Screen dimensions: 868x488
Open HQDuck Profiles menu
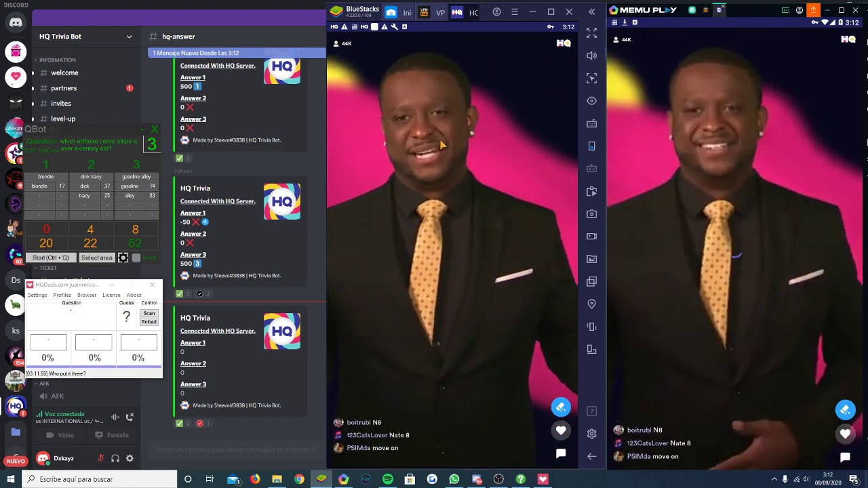click(x=62, y=295)
